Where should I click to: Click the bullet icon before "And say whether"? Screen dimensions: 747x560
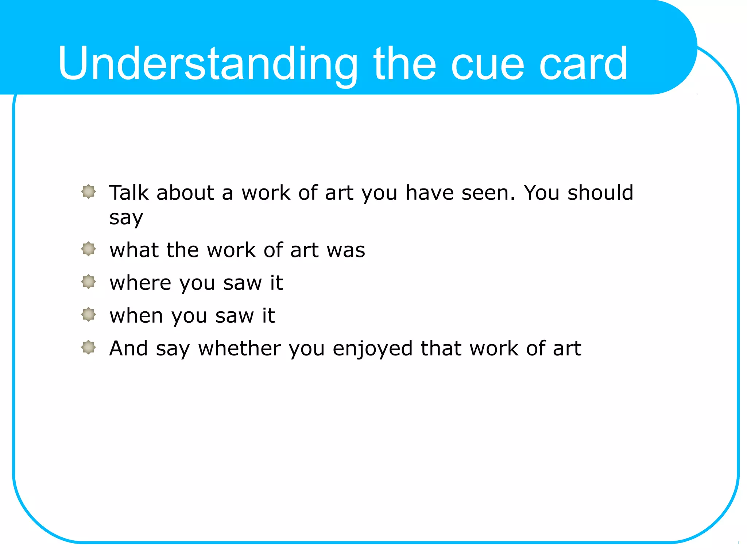click(88, 347)
